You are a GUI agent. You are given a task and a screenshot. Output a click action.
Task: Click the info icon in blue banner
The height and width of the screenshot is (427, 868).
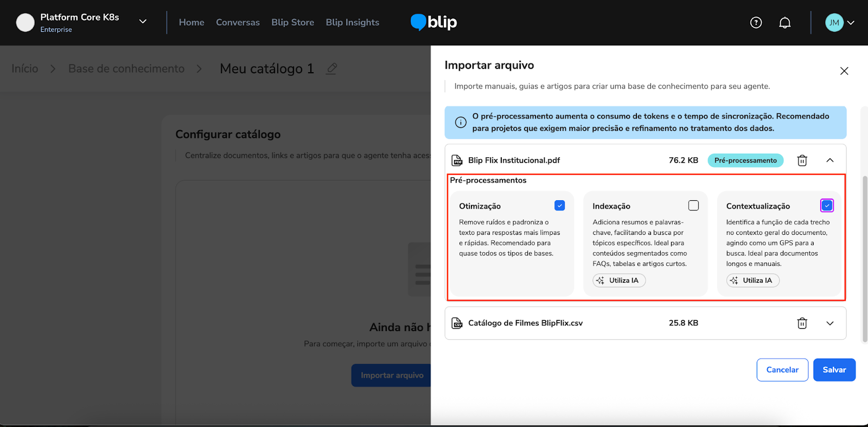pyautogui.click(x=461, y=123)
